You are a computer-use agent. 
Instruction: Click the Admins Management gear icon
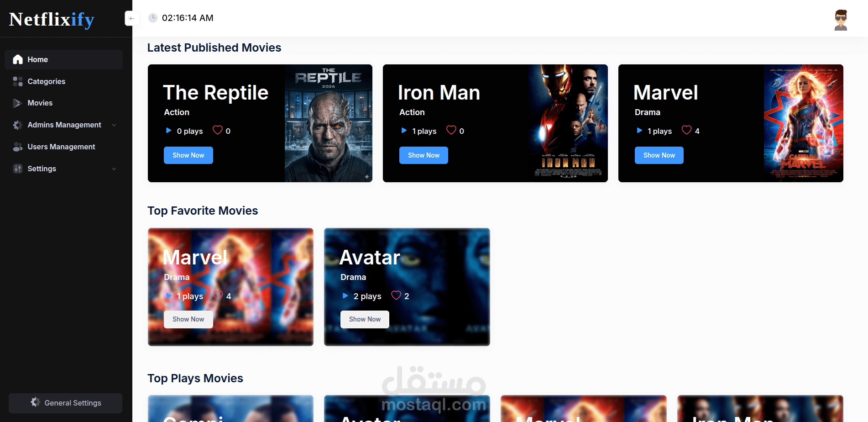point(18,125)
